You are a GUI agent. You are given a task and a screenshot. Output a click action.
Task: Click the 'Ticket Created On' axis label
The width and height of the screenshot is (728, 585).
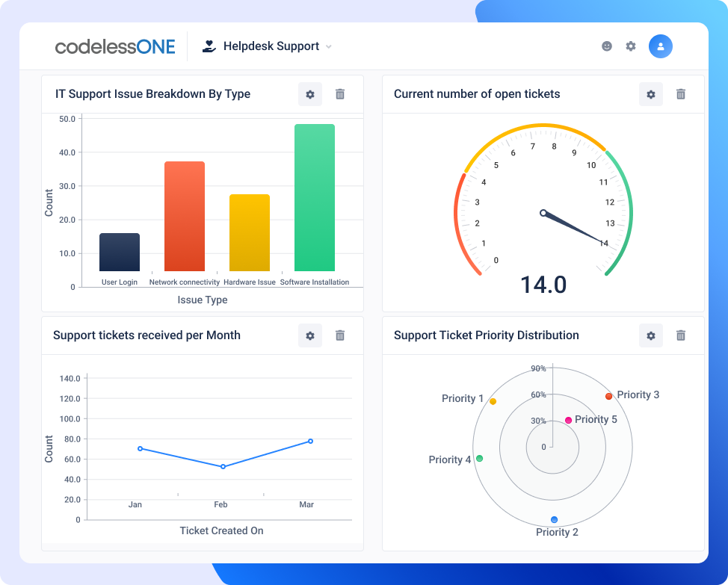tap(221, 530)
